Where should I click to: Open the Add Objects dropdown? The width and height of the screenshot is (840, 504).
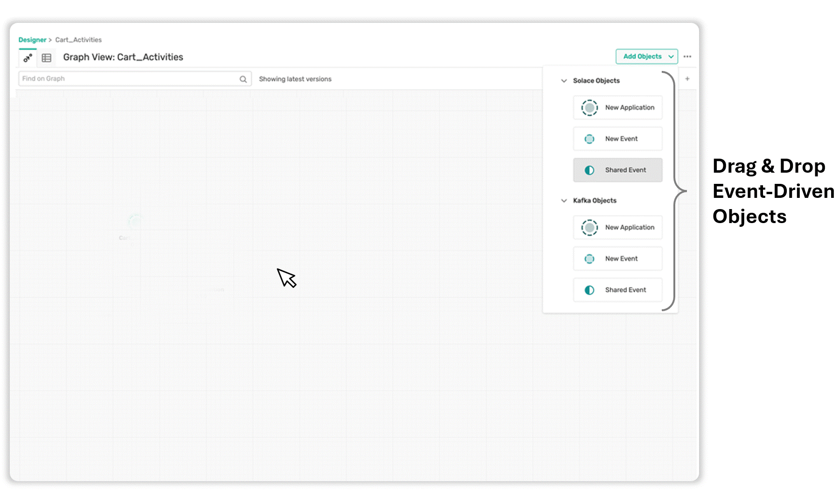click(647, 56)
